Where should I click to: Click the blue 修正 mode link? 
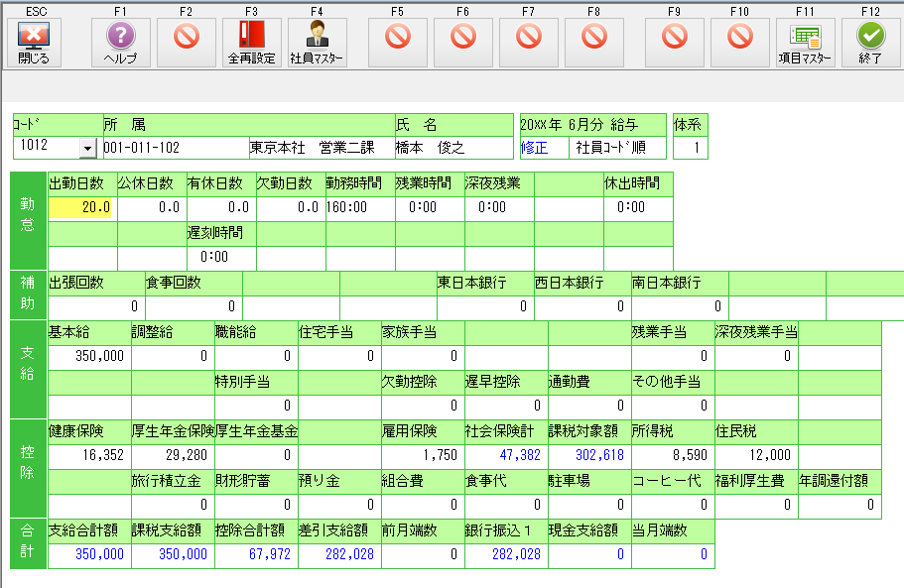coord(534,147)
